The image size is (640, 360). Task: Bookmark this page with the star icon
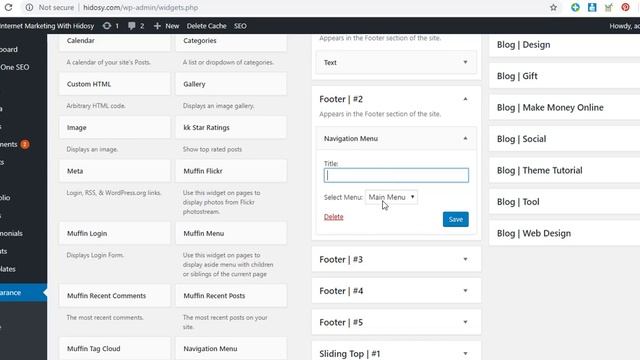pyautogui.click(x=553, y=7)
